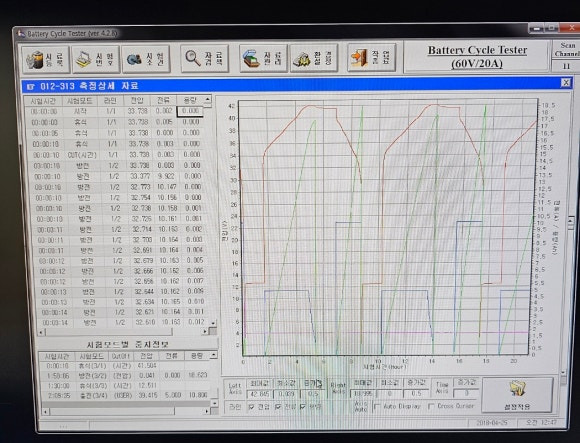Select the summary voltage value 41.504

click(146, 366)
